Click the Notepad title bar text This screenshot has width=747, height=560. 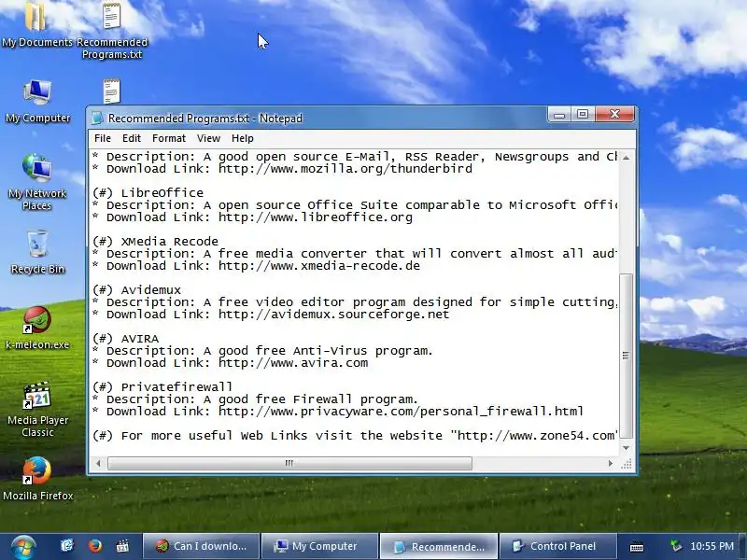click(205, 119)
